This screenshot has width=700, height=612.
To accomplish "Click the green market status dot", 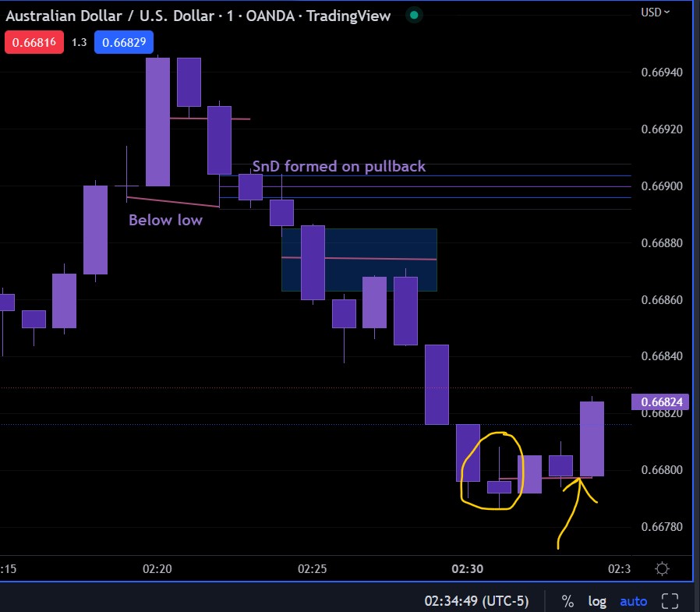I will (x=414, y=16).
